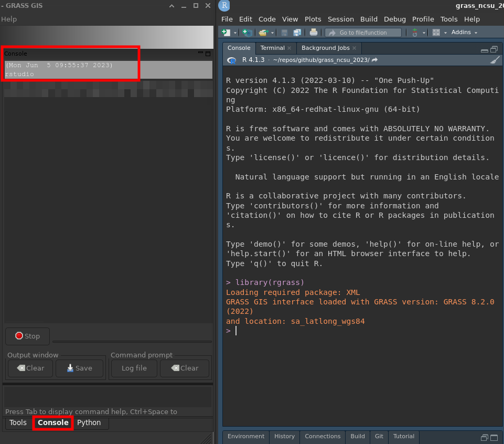Click the GRASS command prompt input field
504x444 pixels.
click(108, 397)
